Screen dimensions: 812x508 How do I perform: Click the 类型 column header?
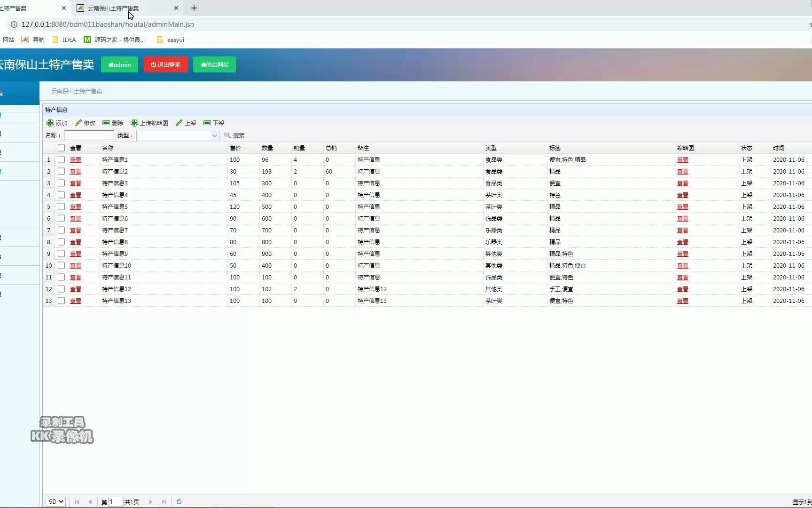pyautogui.click(x=515, y=148)
